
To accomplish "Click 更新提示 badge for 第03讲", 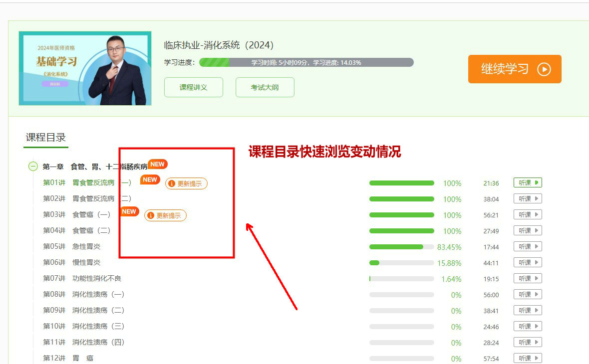I will [165, 215].
